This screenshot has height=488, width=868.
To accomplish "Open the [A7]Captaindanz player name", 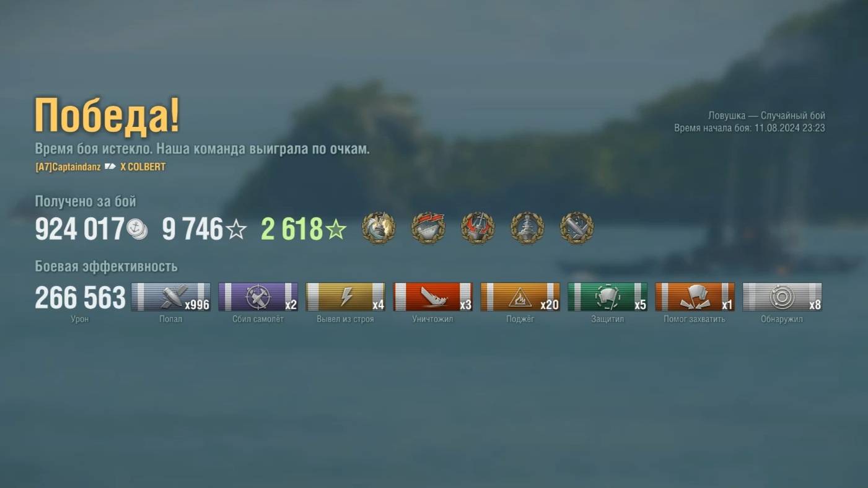I will (x=68, y=167).
